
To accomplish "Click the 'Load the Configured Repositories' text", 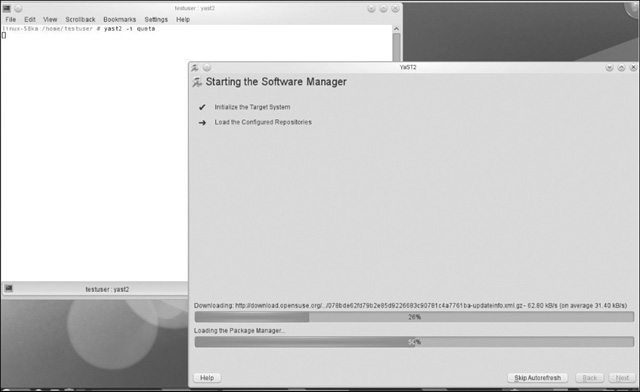I will (x=263, y=122).
